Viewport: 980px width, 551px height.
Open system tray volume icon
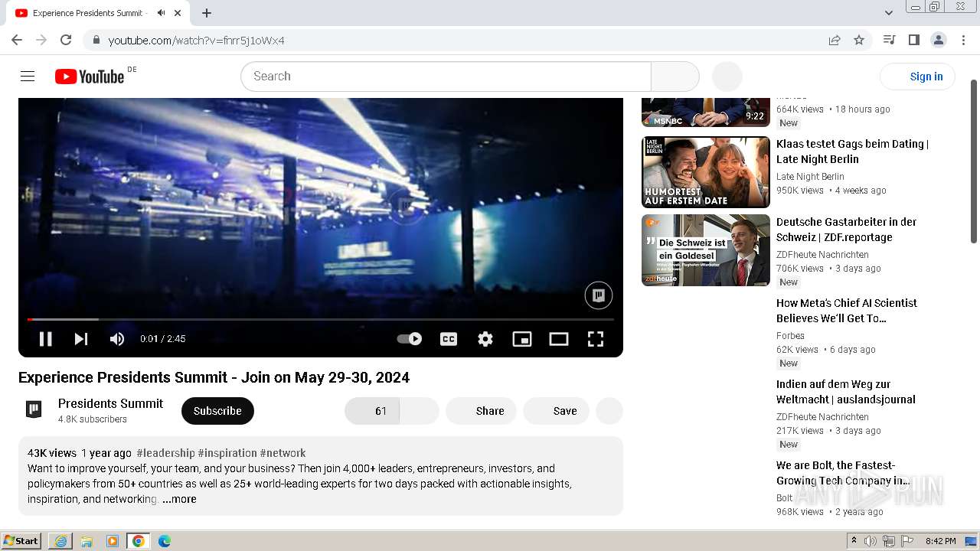click(871, 541)
